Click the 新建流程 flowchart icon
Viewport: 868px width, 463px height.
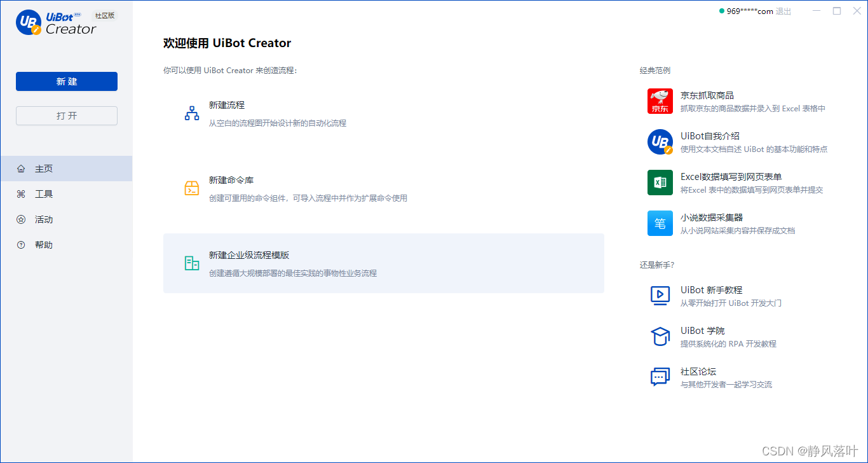click(x=192, y=114)
